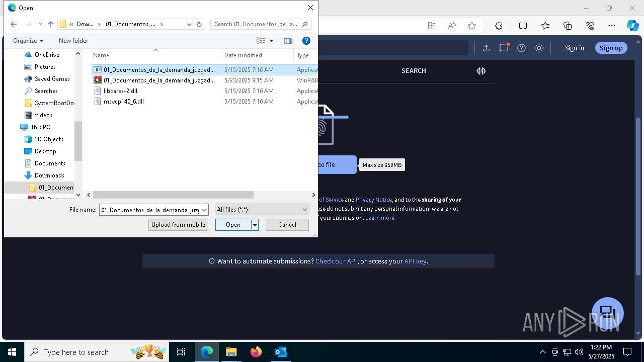644x362 pixels.
Task: Select libcares-2.dll file
Action: (x=120, y=91)
